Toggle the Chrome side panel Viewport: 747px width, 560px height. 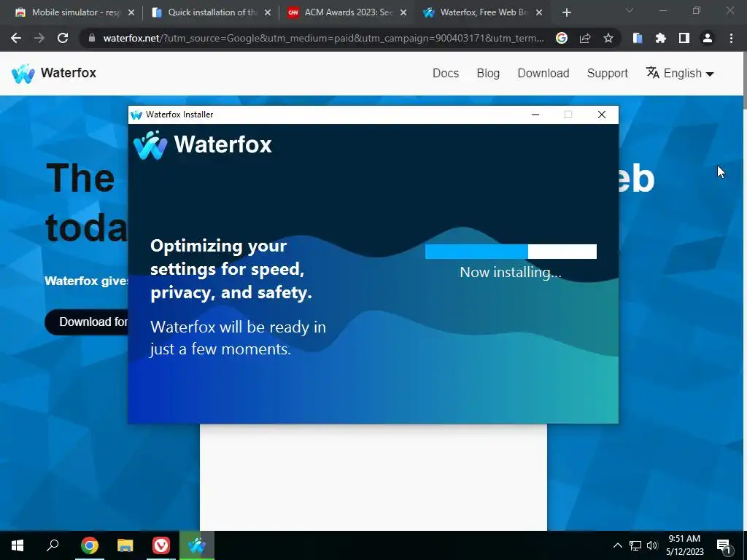point(684,38)
